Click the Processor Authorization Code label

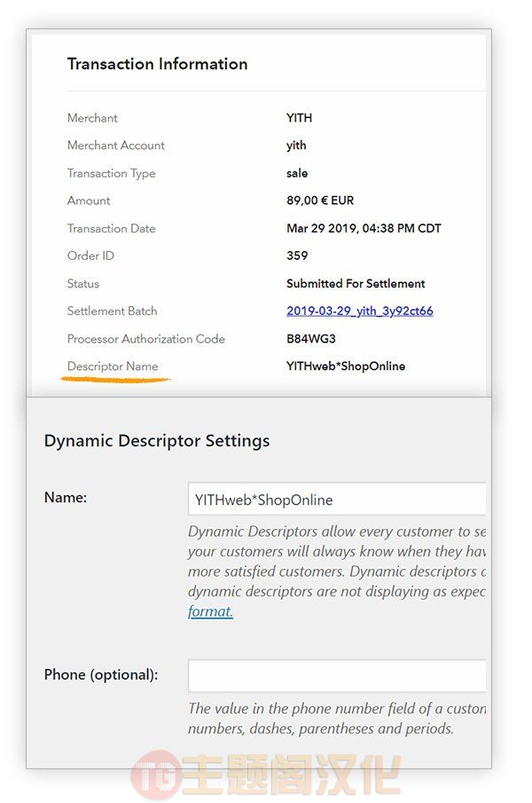145,339
